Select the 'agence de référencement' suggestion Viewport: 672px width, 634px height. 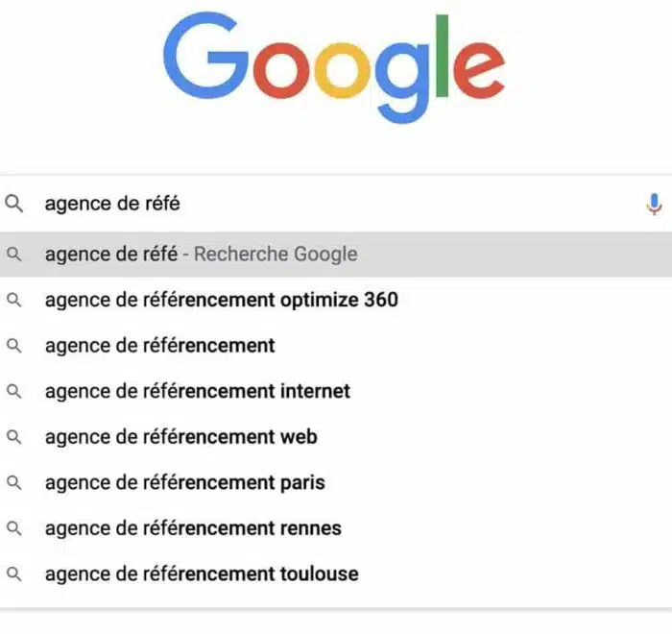[x=159, y=346]
